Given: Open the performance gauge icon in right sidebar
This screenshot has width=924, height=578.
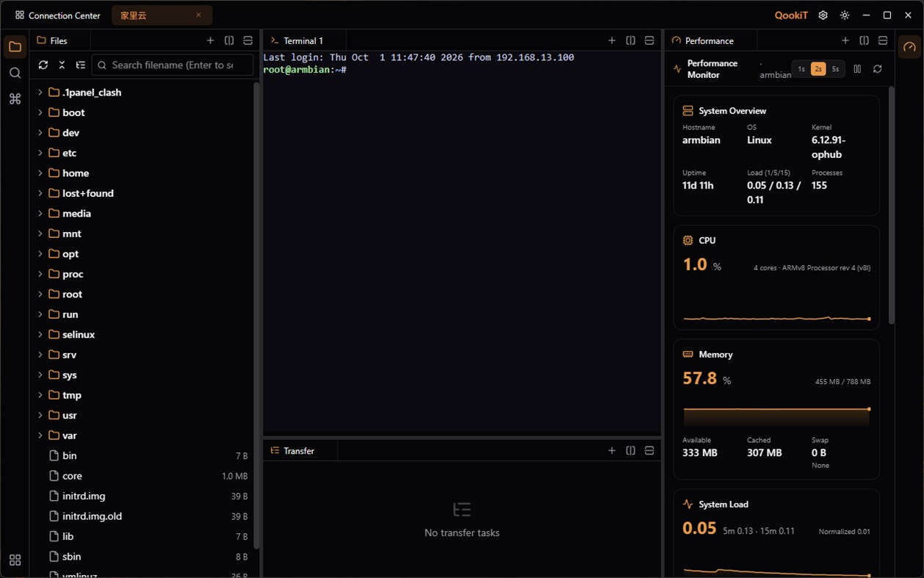Looking at the screenshot, I should (x=909, y=47).
